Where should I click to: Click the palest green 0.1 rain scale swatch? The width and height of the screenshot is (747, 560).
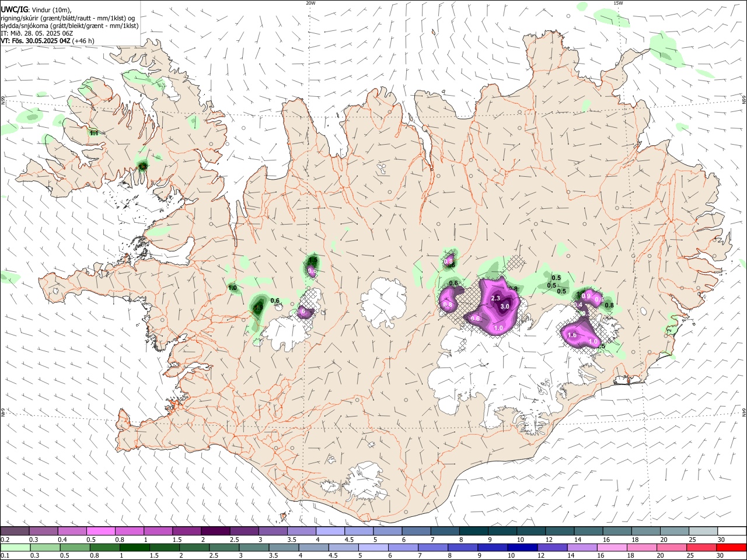pyautogui.click(x=15, y=547)
